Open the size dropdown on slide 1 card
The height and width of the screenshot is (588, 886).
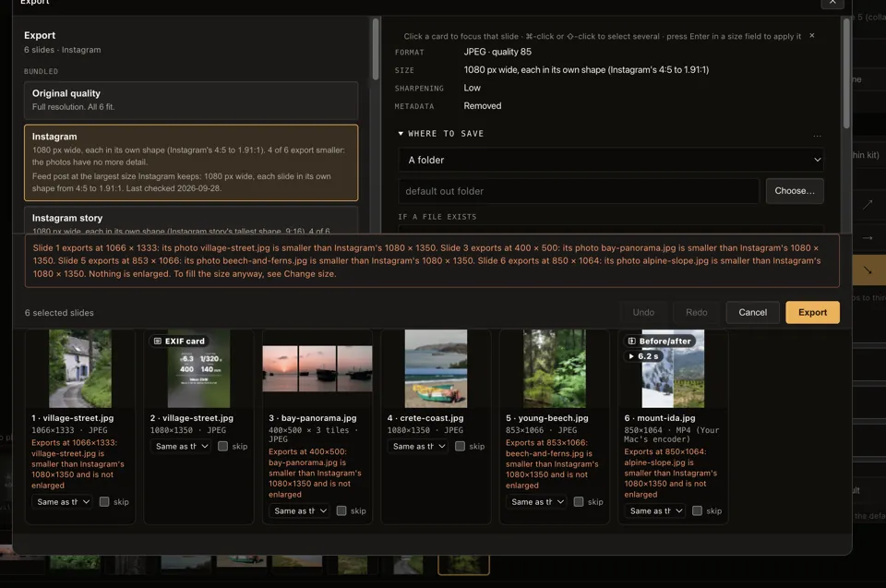point(62,501)
